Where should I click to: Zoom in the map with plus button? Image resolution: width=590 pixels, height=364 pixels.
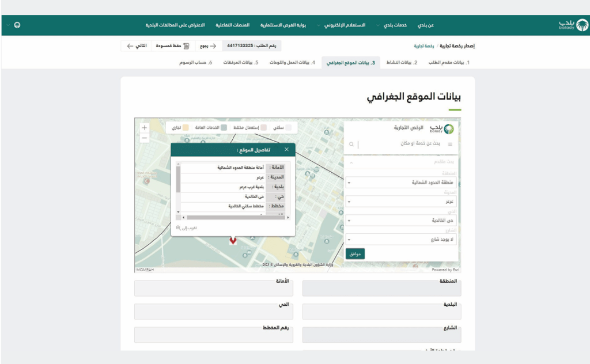coord(144,128)
